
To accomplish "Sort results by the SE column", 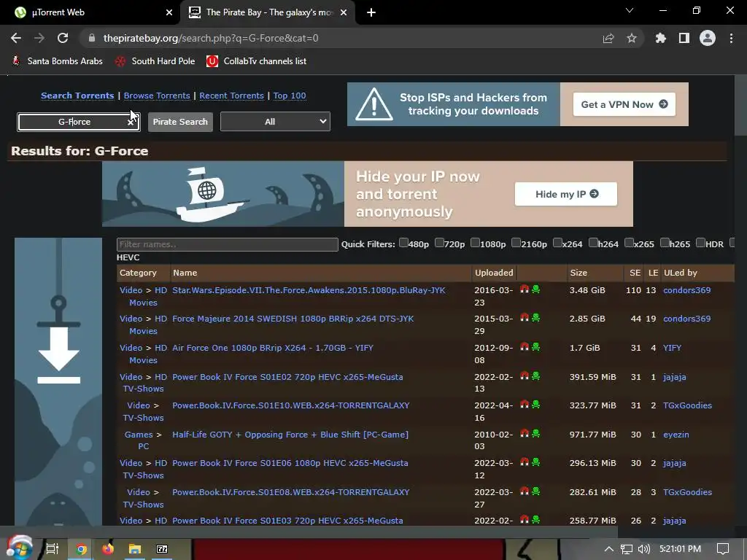I will coord(635,273).
